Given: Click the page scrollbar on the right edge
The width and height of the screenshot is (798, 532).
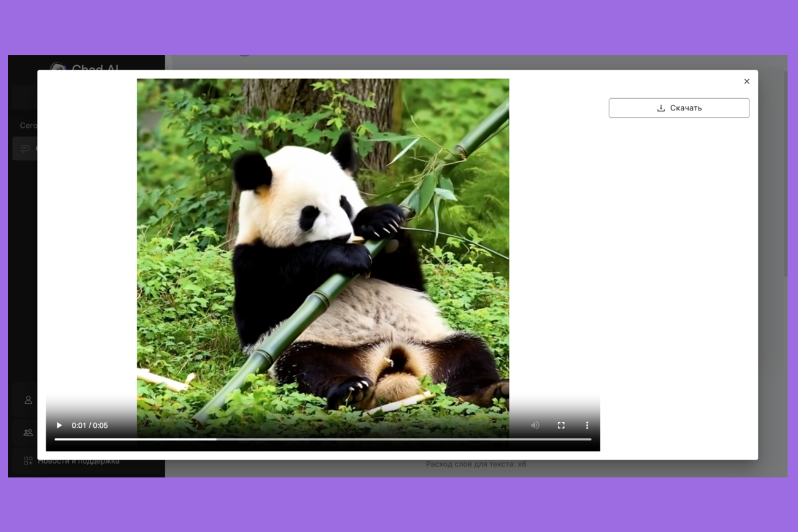Looking at the screenshot, I should pos(785,172).
